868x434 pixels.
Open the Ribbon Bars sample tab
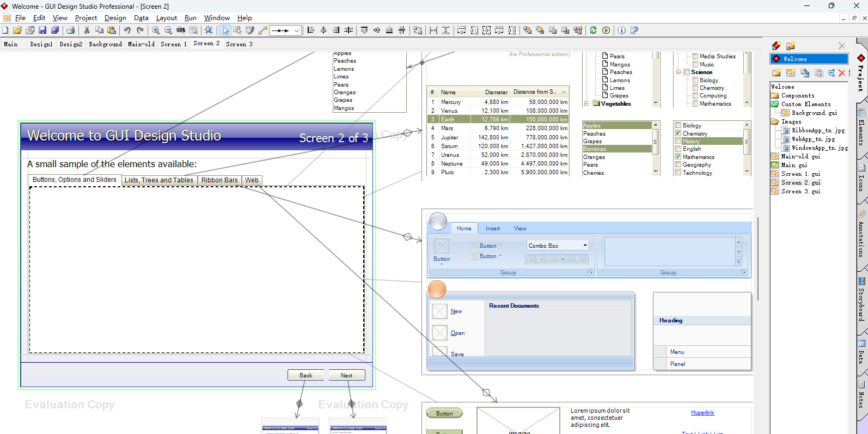point(219,180)
